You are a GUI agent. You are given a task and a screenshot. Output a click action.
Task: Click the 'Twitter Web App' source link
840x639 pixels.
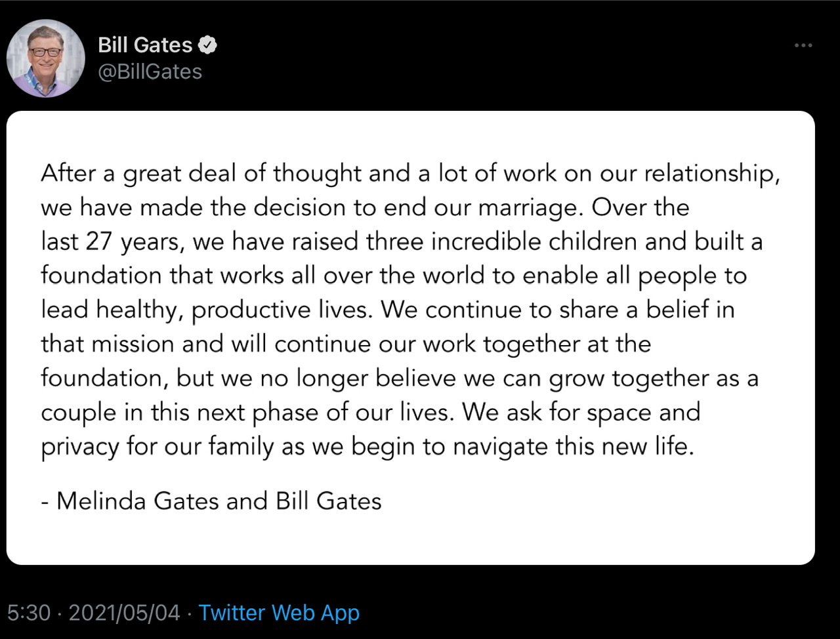point(279,612)
